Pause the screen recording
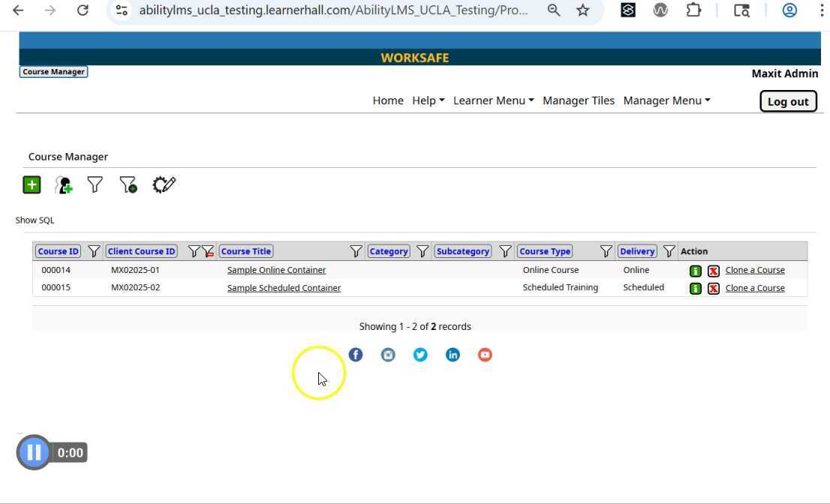The image size is (830, 504). click(34, 452)
